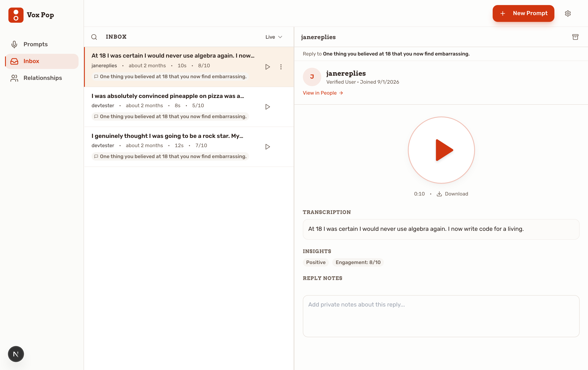Select the pineapple on pizza reply row
The height and width of the screenshot is (370, 588).
(x=189, y=107)
